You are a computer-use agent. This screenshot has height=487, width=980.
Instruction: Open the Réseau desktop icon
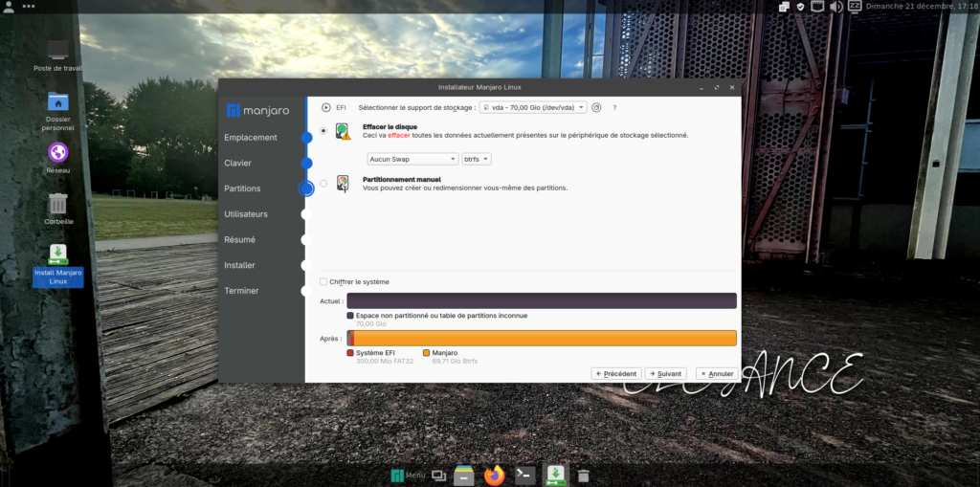point(58,158)
